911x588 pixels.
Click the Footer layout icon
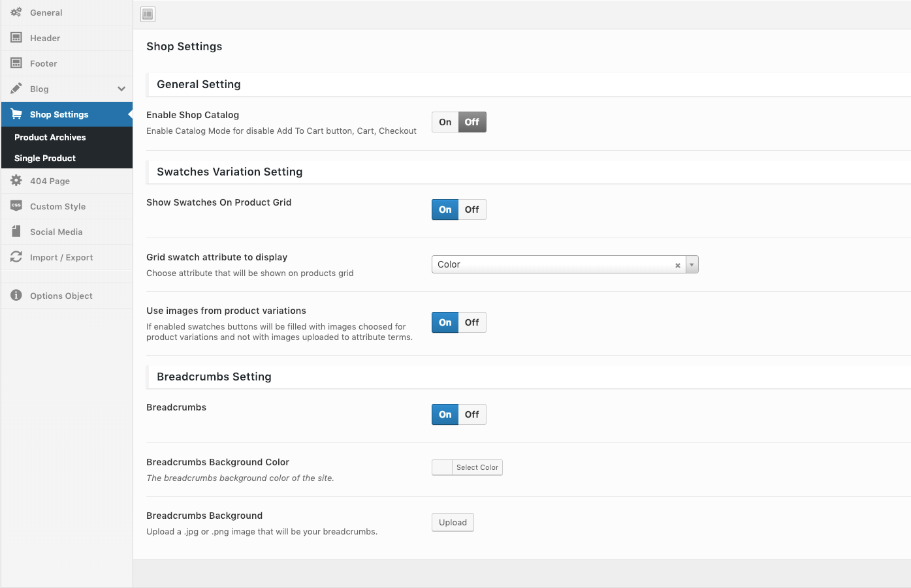pyautogui.click(x=16, y=63)
